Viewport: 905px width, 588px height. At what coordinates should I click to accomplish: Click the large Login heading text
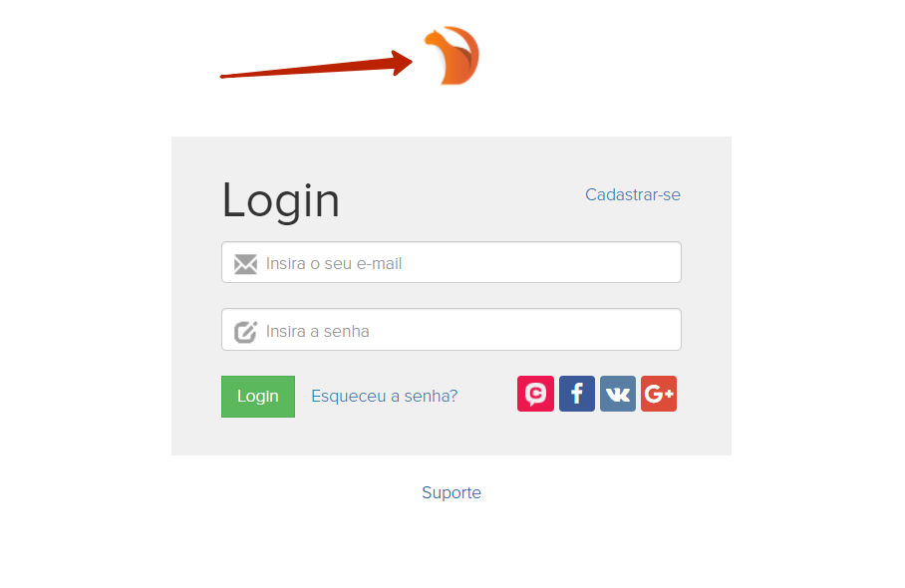[281, 200]
